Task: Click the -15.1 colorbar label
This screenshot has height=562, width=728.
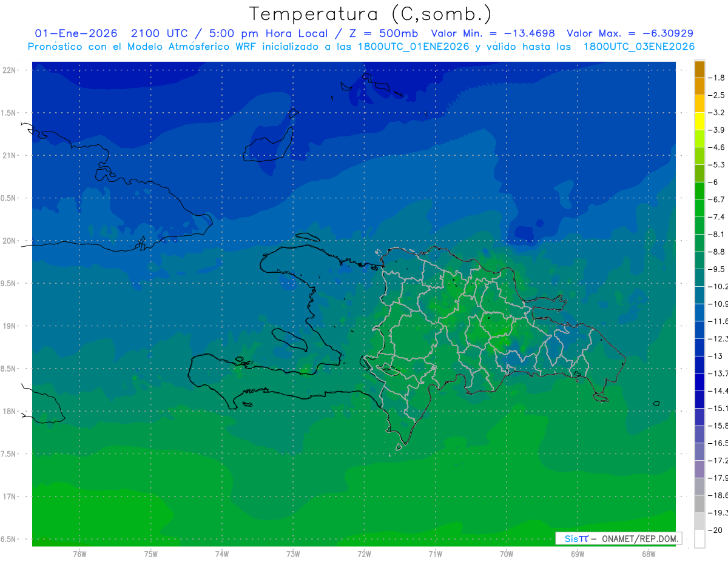Action: 718,408
